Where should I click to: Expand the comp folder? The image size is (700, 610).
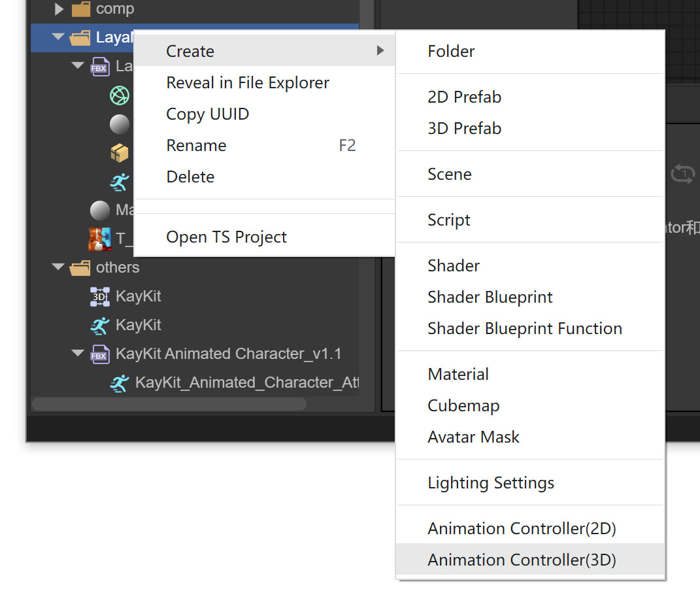[x=59, y=9]
